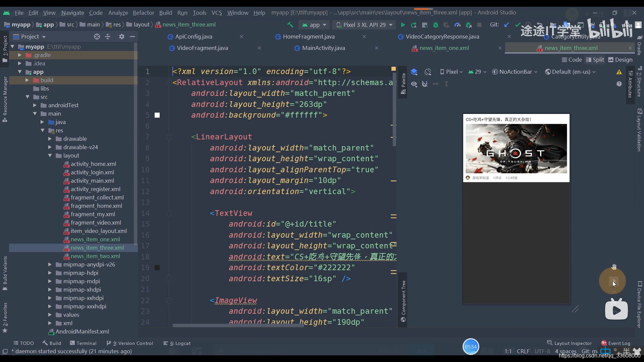Open the API 29 version dropdown

(477, 72)
